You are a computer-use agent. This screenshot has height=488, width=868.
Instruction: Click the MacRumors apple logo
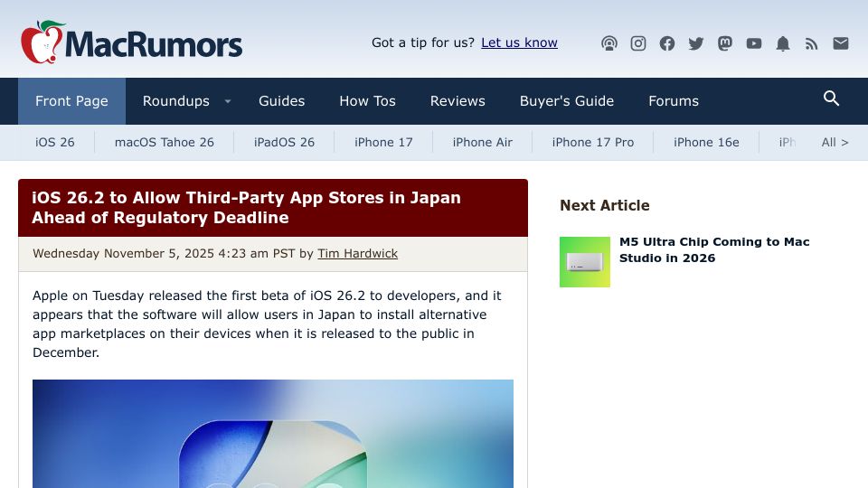coord(42,42)
